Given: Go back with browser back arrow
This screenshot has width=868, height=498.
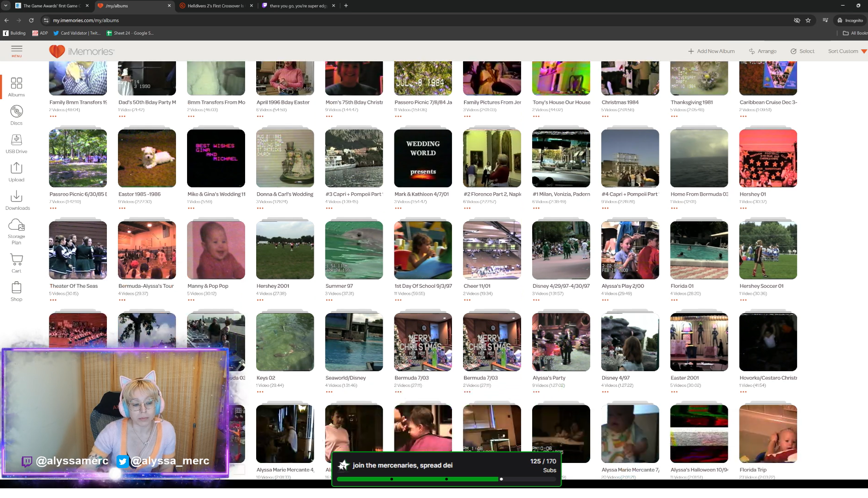Looking at the screenshot, I should (6, 20).
